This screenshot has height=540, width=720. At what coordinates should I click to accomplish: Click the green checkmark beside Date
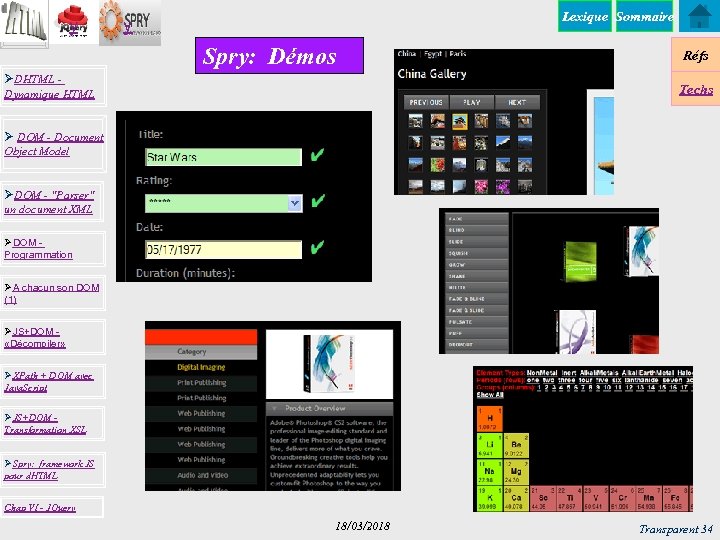click(x=317, y=247)
